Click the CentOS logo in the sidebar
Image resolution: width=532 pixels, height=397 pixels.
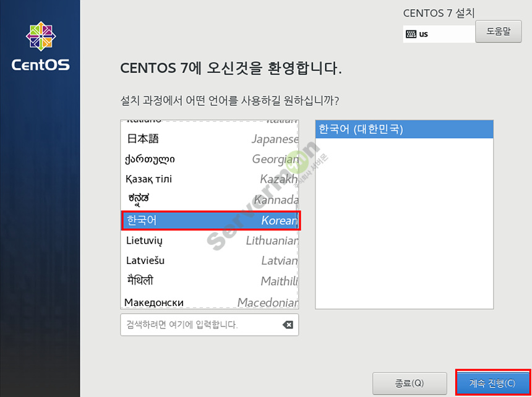coord(41,46)
